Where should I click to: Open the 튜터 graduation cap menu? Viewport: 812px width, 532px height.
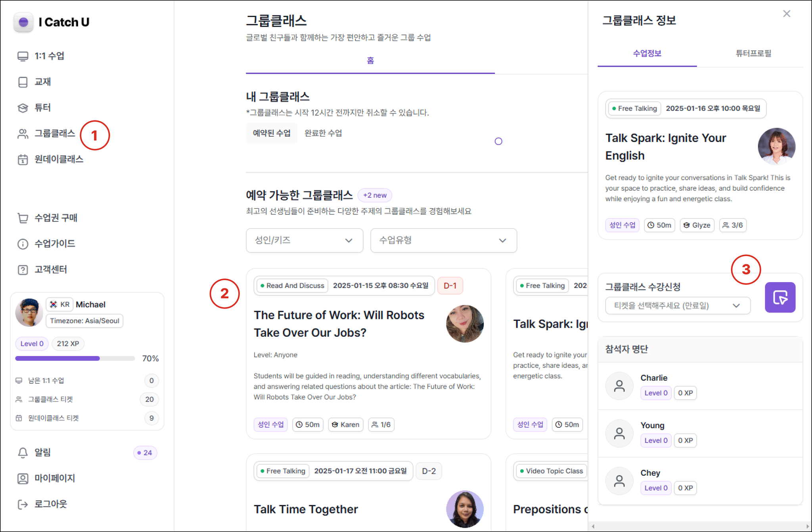[x=23, y=108]
